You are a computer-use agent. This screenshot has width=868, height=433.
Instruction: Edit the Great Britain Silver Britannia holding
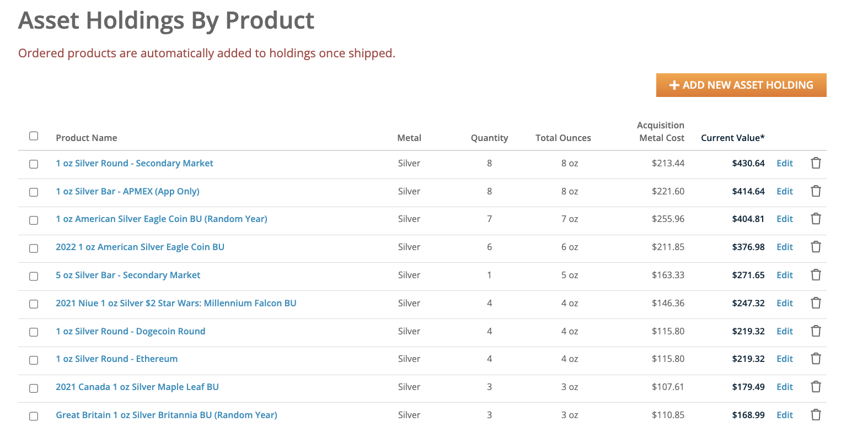784,415
